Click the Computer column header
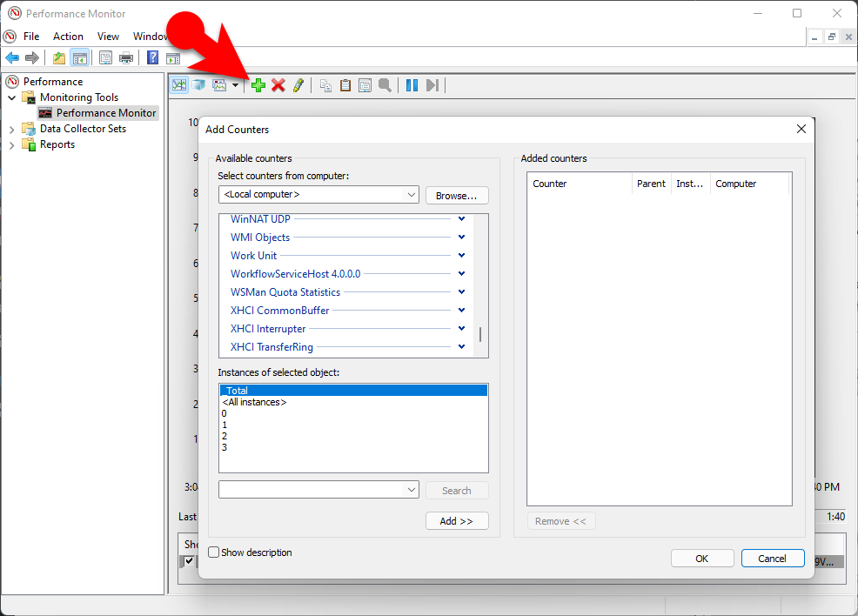Image resolution: width=858 pixels, height=616 pixels. (749, 184)
